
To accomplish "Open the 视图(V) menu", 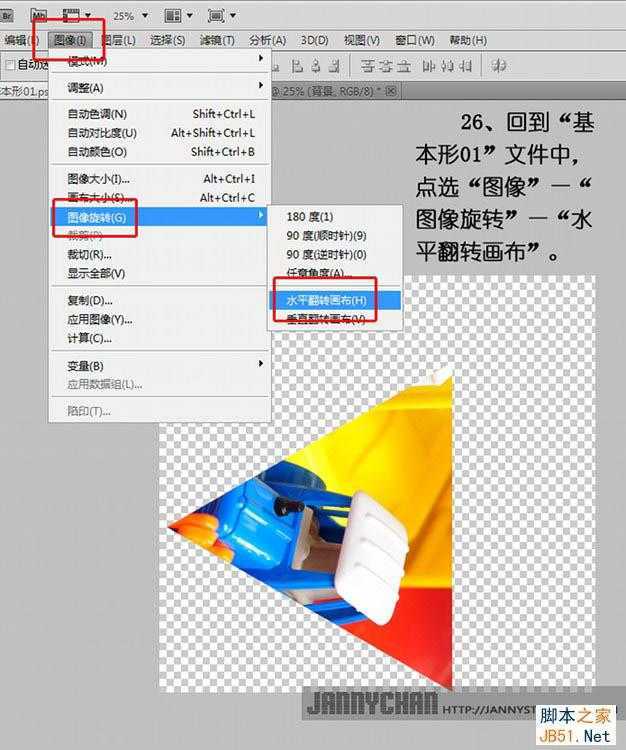I will [x=362, y=40].
